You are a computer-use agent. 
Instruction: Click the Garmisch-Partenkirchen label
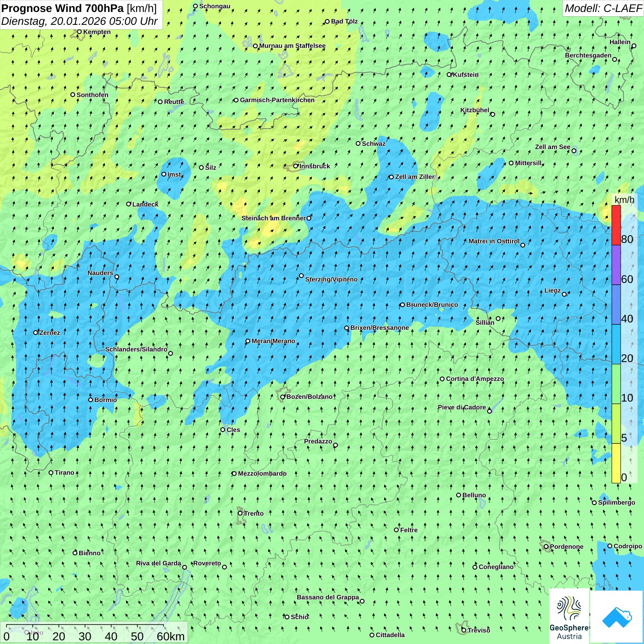coord(277,100)
